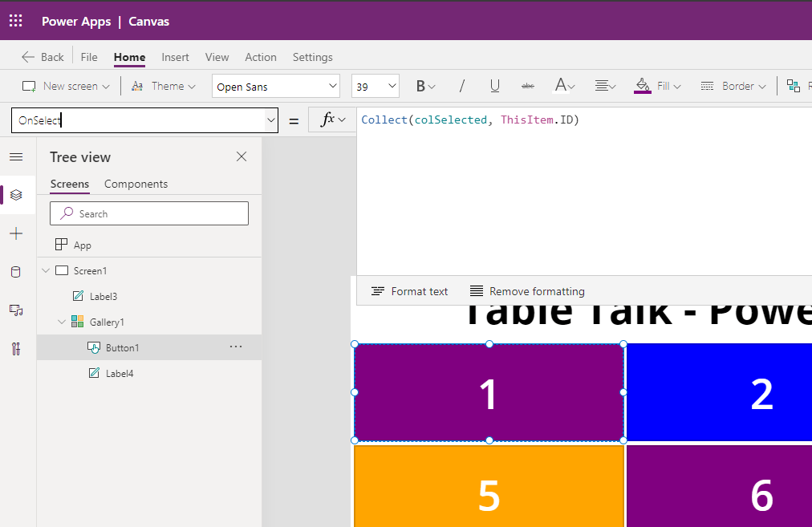812x527 pixels.
Task: Open Advanced tools icon in sidebar
Action: click(x=16, y=348)
